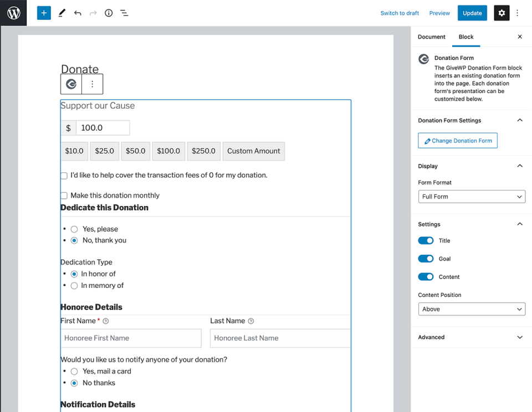
Task: Select the edit pencil tool
Action: tap(62, 13)
